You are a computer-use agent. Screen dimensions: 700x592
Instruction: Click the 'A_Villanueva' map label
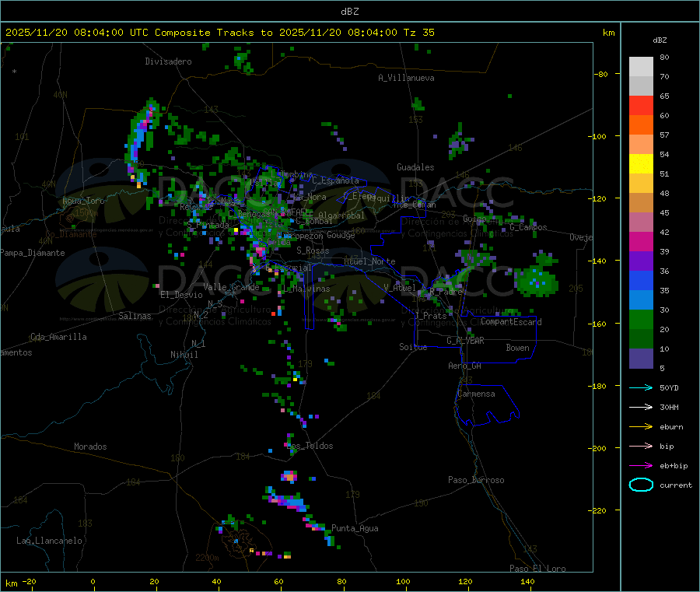pos(406,78)
